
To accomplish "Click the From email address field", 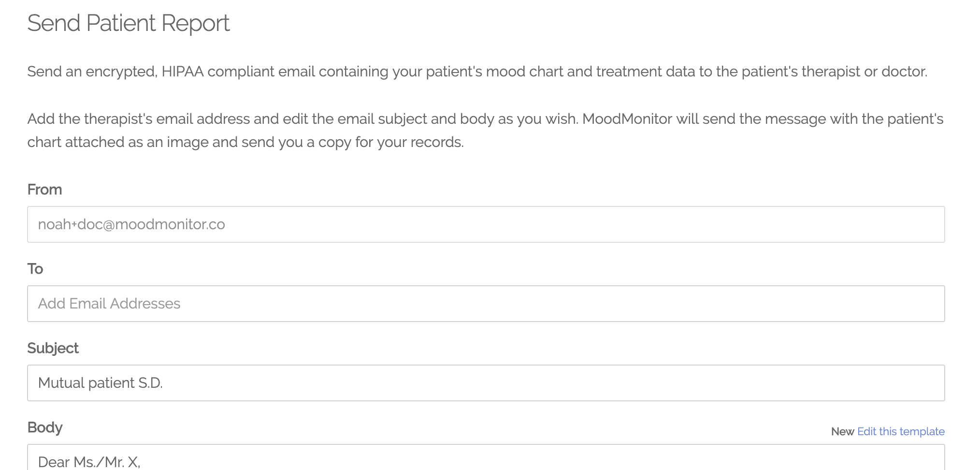I will coord(486,224).
